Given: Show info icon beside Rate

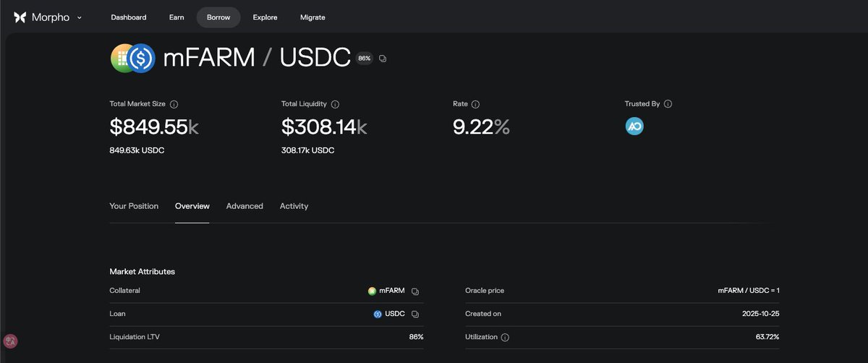Looking at the screenshot, I should (475, 104).
